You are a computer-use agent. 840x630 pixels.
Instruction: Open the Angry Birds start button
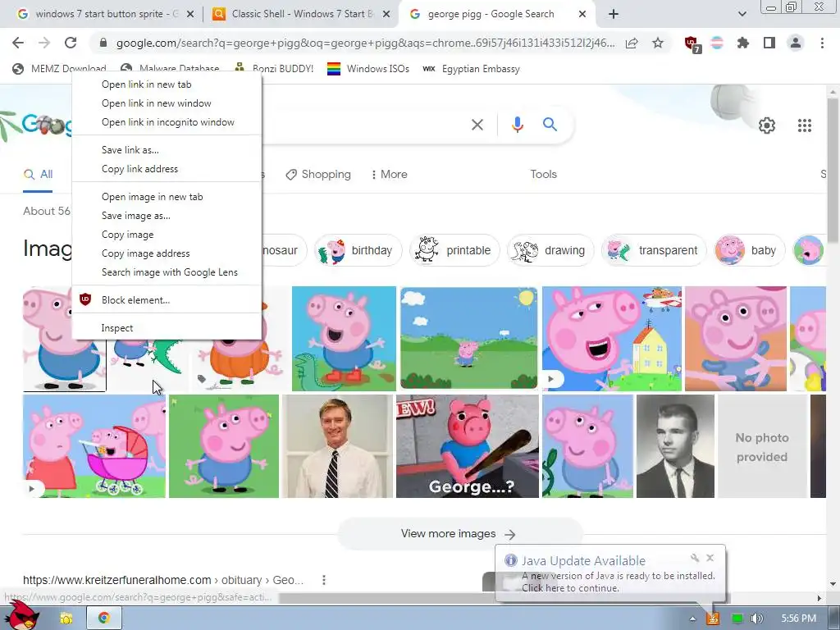point(22,615)
